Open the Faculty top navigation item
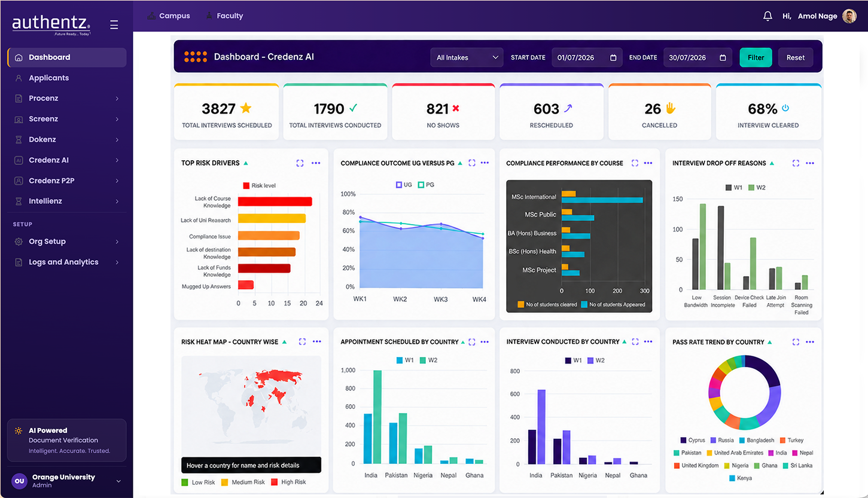 point(224,16)
